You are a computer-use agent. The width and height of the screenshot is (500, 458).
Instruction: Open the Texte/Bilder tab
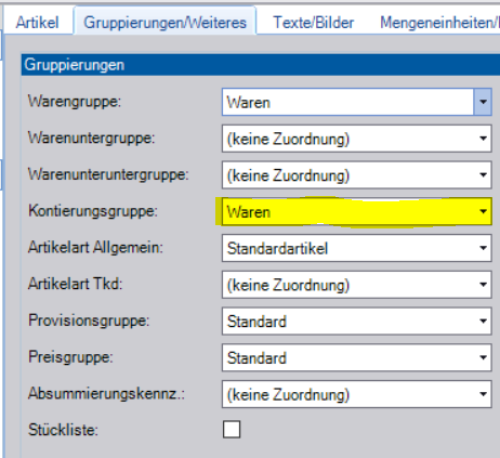pyautogui.click(x=313, y=23)
